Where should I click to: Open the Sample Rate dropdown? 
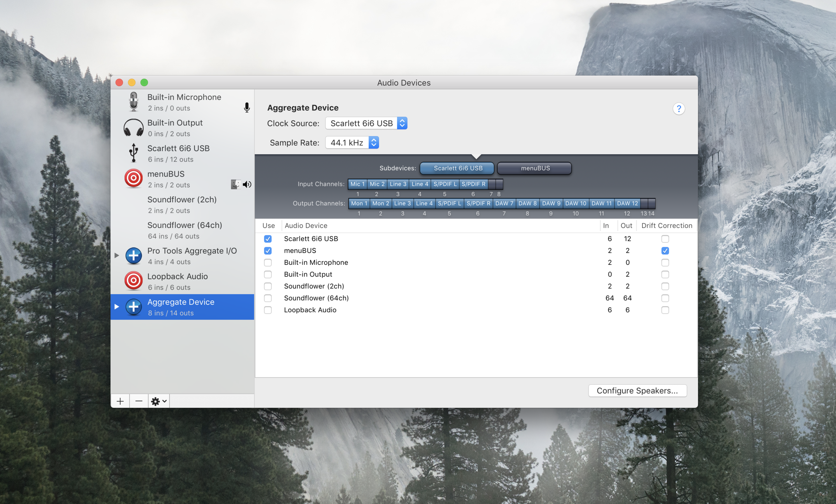[352, 142]
